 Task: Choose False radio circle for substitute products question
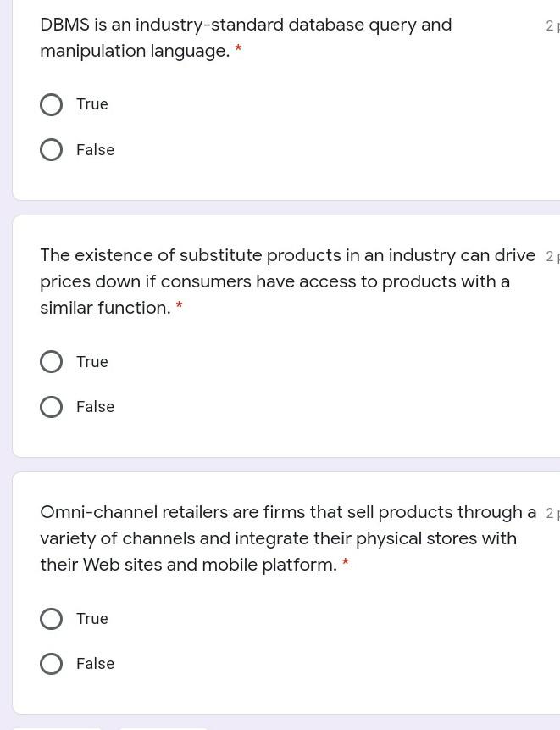click(51, 407)
